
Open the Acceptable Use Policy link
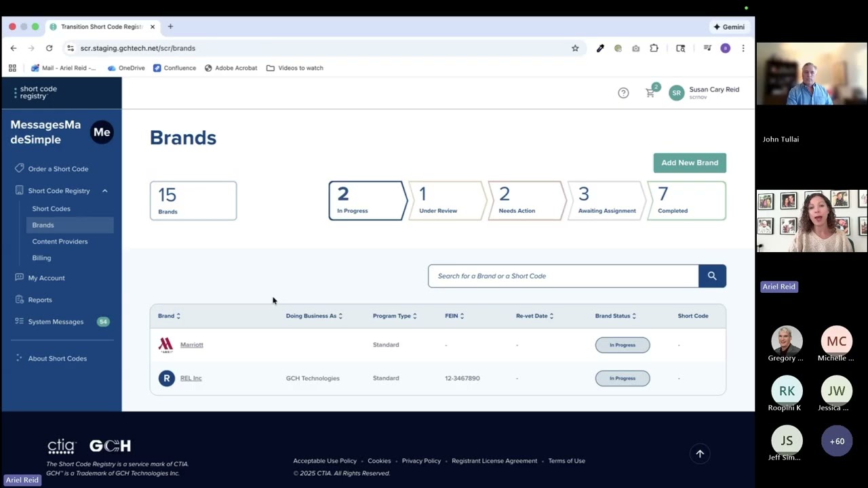[325, 461]
